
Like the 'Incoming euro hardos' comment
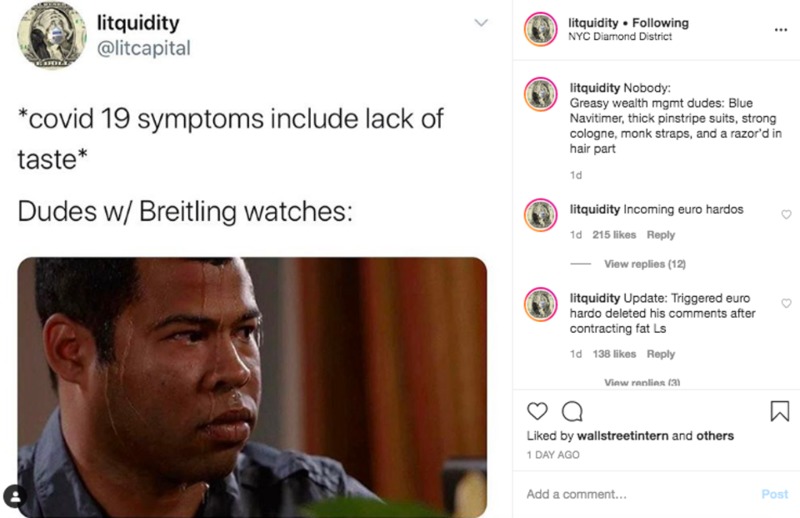[786, 214]
